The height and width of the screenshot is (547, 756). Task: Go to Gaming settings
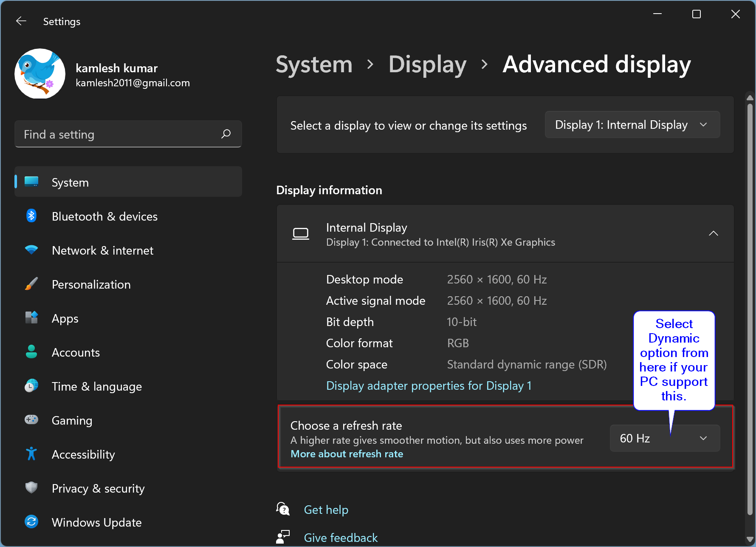(128, 420)
